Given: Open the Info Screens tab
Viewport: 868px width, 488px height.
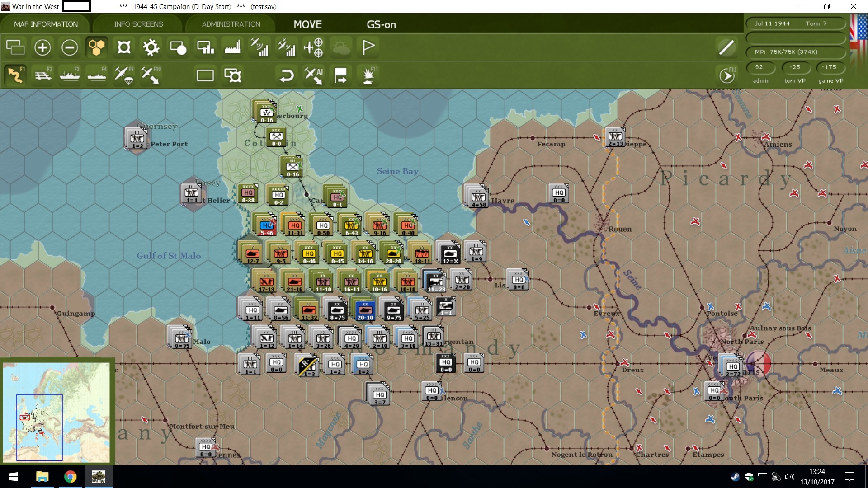Looking at the screenshot, I should point(138,24).
